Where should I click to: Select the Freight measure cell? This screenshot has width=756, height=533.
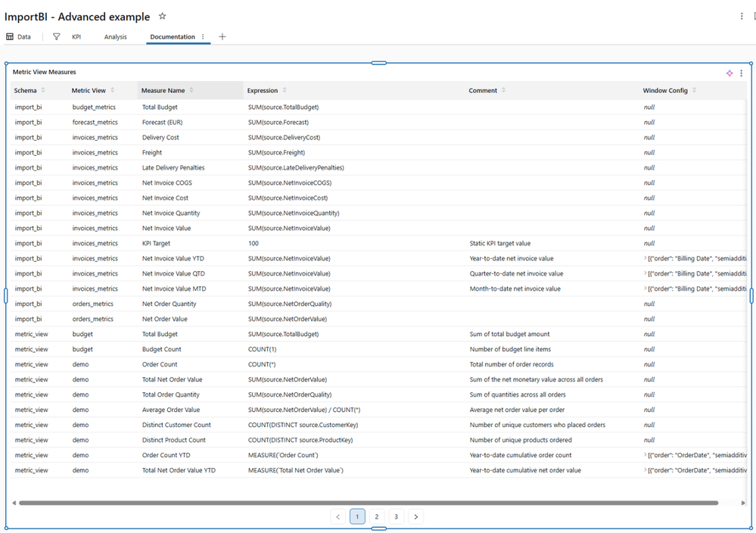click(x=152, y=152)
